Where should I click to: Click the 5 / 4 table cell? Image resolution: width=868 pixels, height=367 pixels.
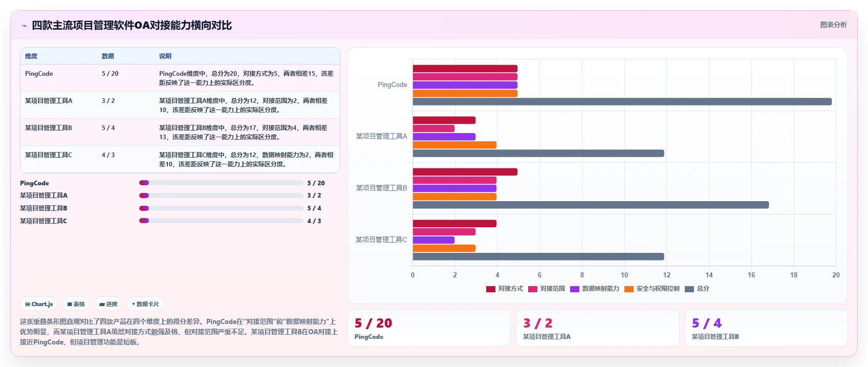point(108,128)
